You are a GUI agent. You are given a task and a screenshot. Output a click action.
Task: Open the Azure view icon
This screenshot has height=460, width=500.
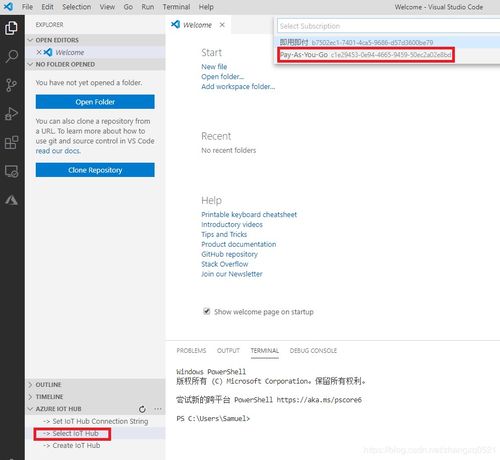(11, 200)
